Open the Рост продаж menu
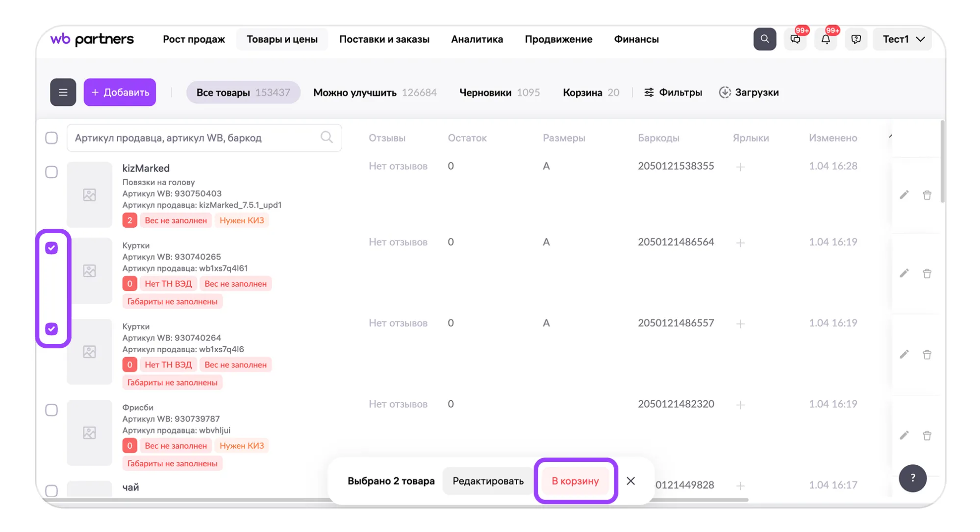980x532 pixels. pos(194,39)
